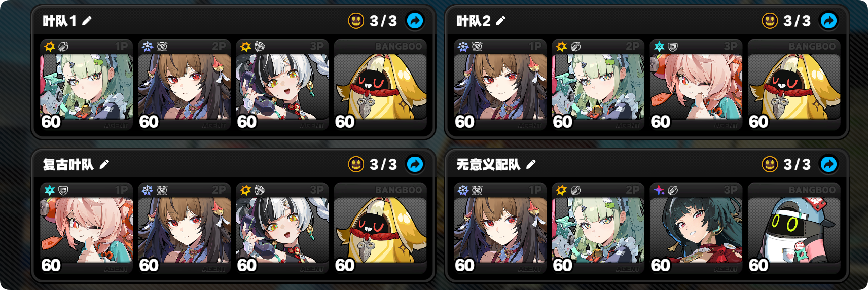Select the 3P dark-haired red-outfit agent in 无意义配队
868x290 pixels.
click(696, 228)
